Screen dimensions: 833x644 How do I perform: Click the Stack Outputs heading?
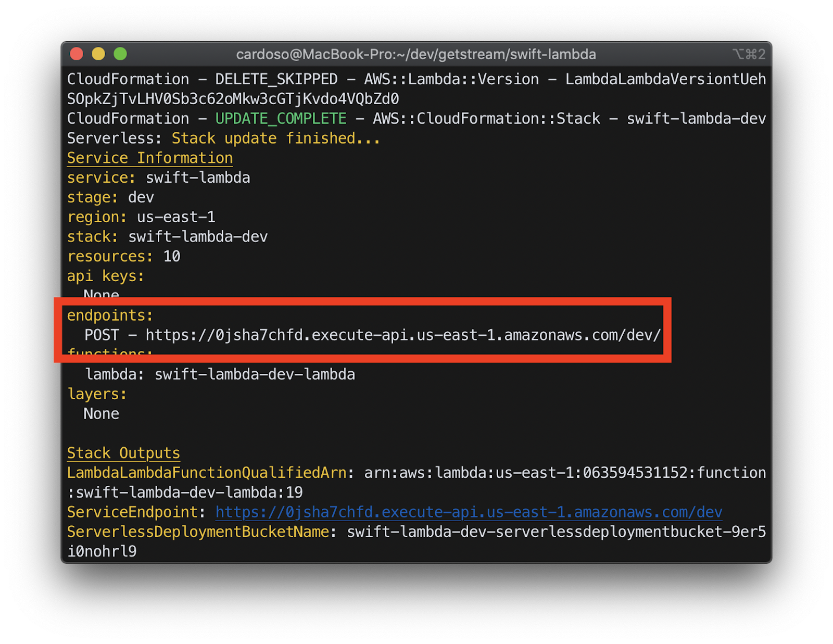123,453
